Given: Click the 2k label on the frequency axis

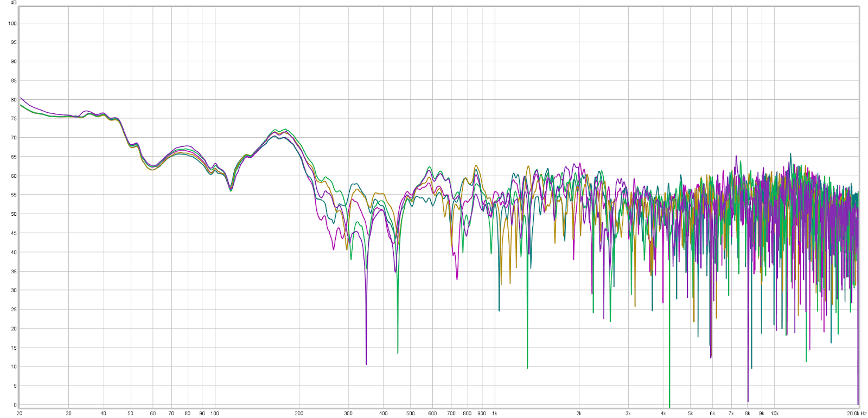Looking at the screenshot, I should pyautogui.click(x=579, y=413).
